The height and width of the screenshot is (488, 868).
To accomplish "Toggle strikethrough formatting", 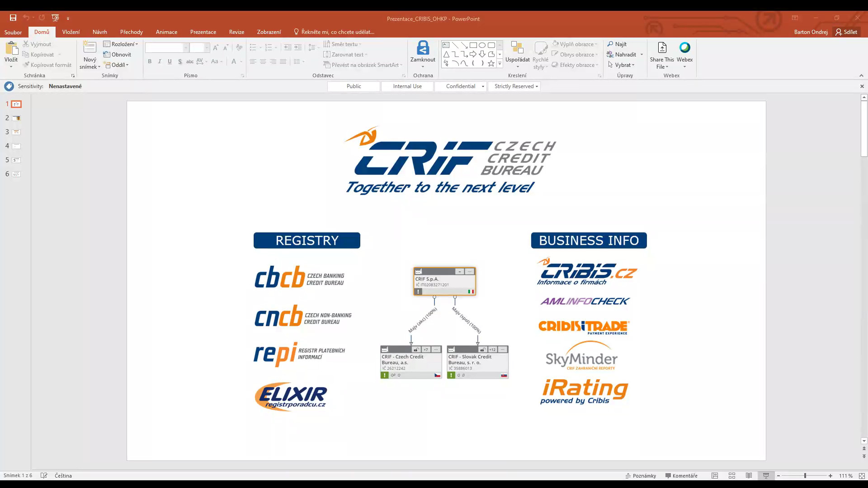I will (x=190, y=61).
